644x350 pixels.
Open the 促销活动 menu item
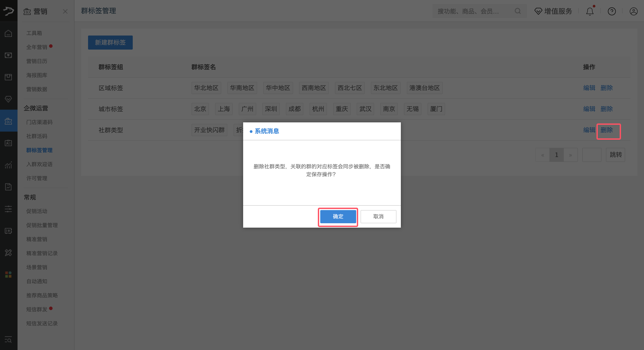tap(37, 211)
